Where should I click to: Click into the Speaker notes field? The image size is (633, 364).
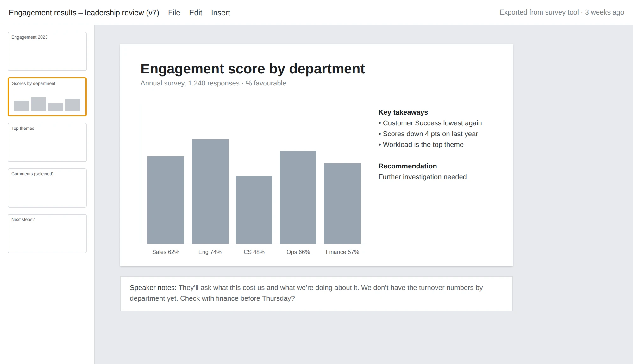pos(316,294)
